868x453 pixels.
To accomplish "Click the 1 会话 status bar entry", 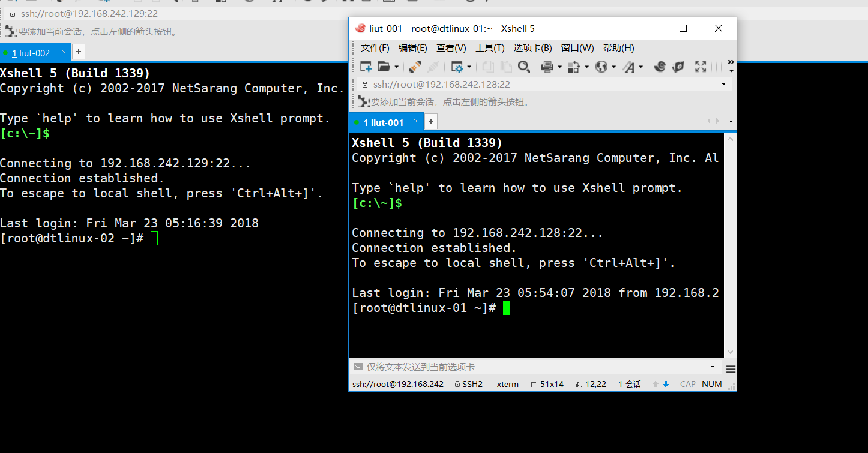I will [630, 384].
